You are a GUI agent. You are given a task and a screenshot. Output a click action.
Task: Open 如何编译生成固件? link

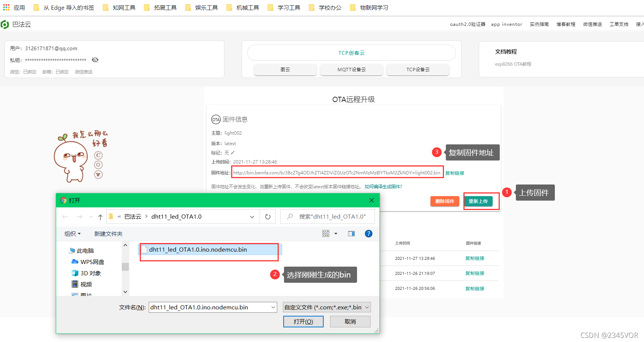click(x=383, y=187)
